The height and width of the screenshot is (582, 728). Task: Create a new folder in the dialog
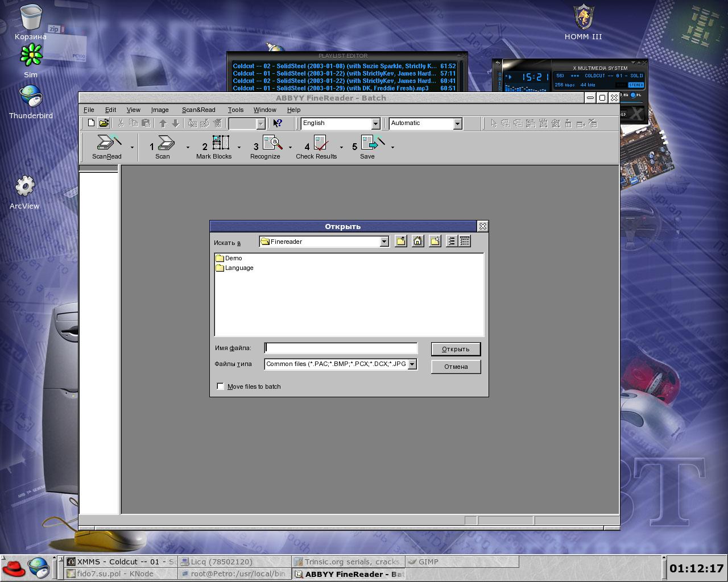pyautogui.click(x=435, y=241)
